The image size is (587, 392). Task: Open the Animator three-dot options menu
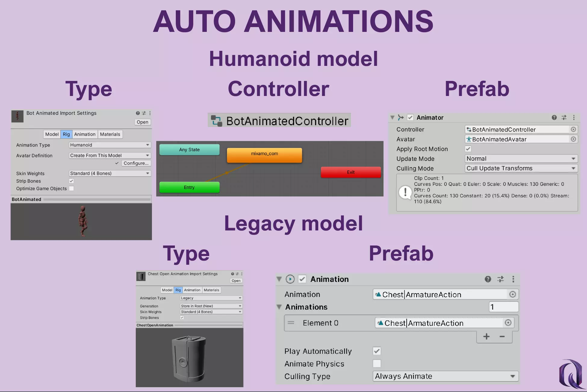point(574,117)
